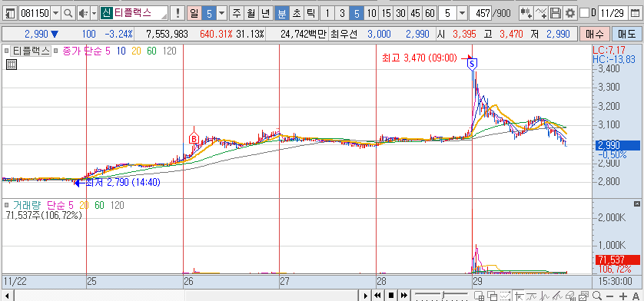Click the scrollbar right arrow

tap(365, 296)
